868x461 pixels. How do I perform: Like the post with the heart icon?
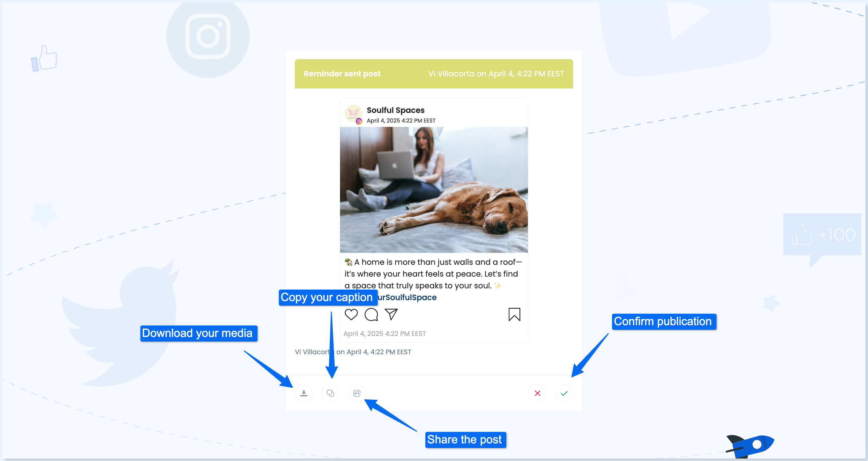click(351, 314)
